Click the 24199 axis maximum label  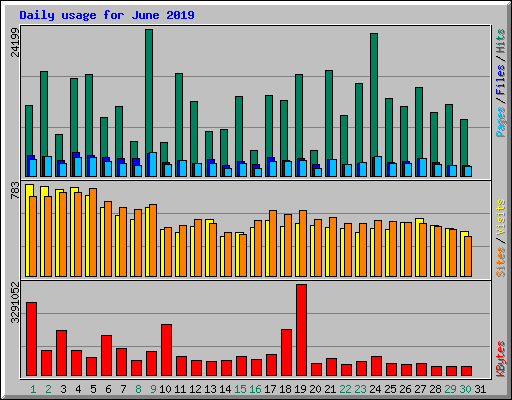click(x=15, y=42)
